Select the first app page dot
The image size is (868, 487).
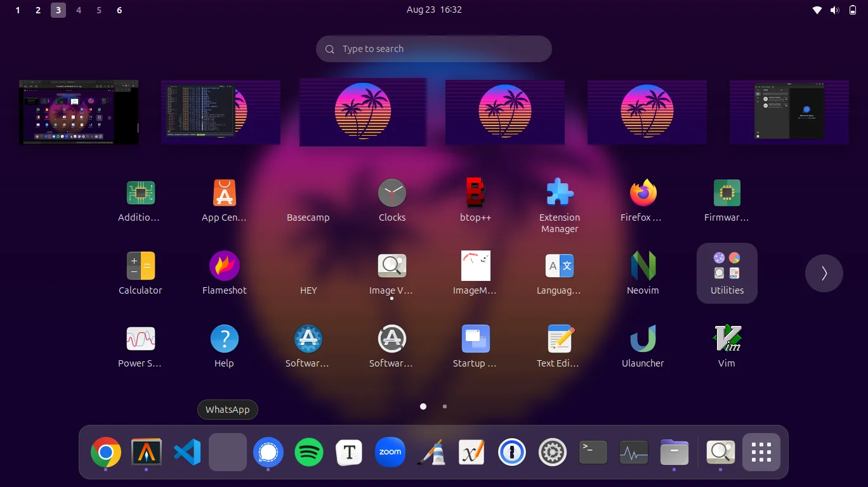423,406
